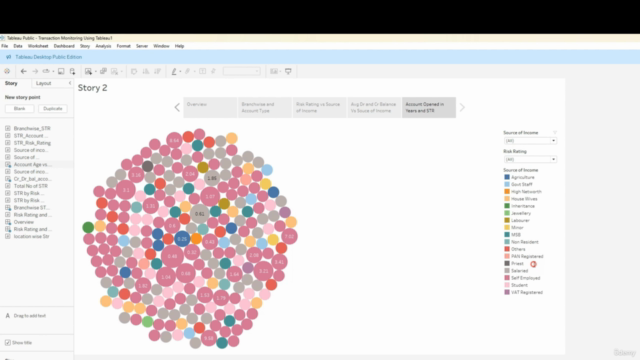Click the sheet icon beside location wise Str

coord(7,236)
